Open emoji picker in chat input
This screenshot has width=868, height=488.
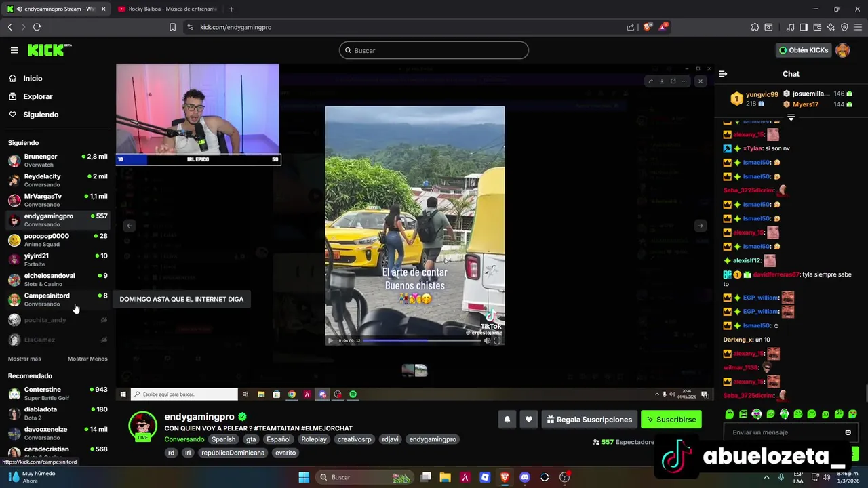tap(848, 432)
